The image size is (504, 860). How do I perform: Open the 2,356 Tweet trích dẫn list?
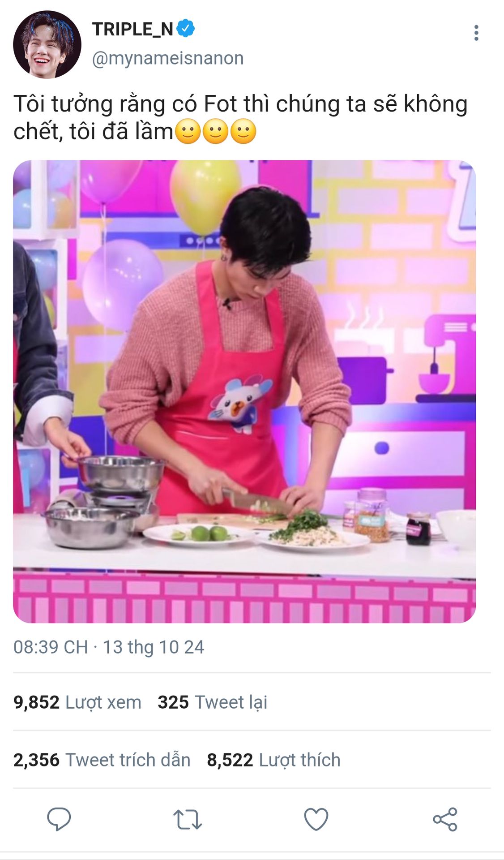click(x=102, y=760)
